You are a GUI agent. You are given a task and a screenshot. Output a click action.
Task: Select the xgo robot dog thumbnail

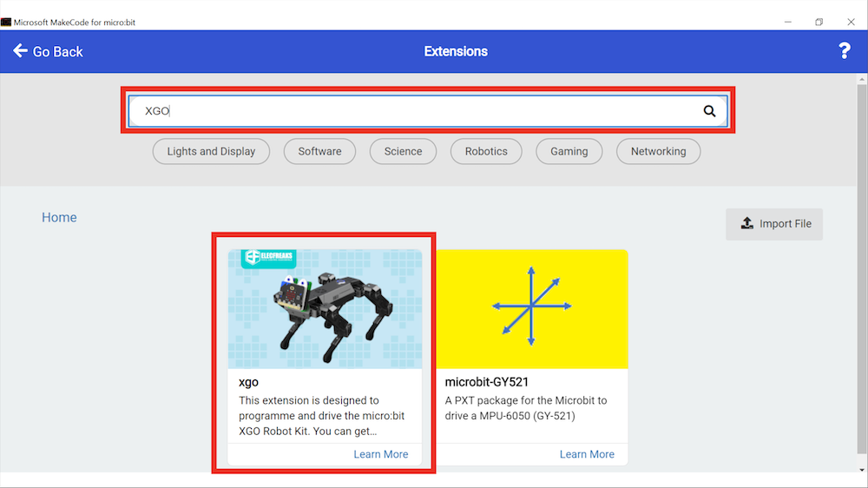coord(325,309)
